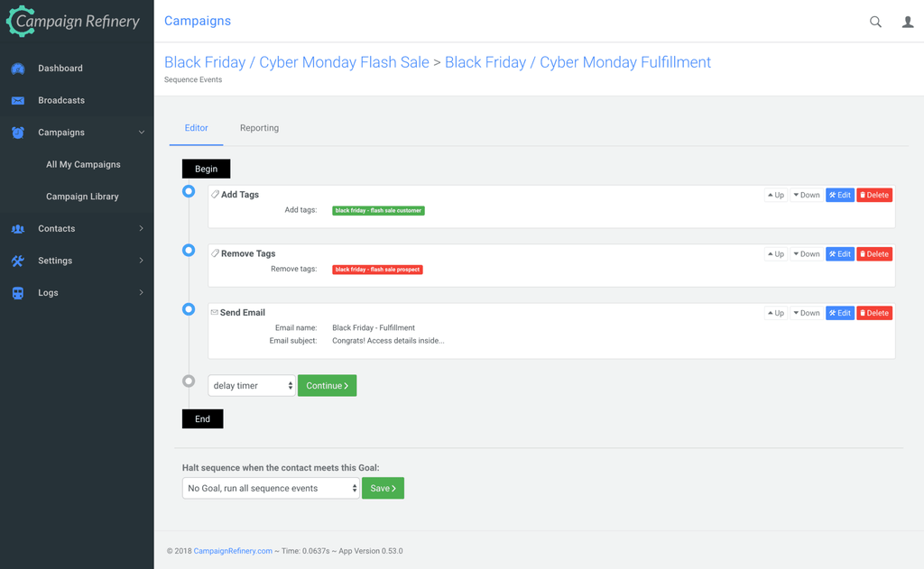Move Add Tags event Down
924x569 pixels.
(807, 195)
